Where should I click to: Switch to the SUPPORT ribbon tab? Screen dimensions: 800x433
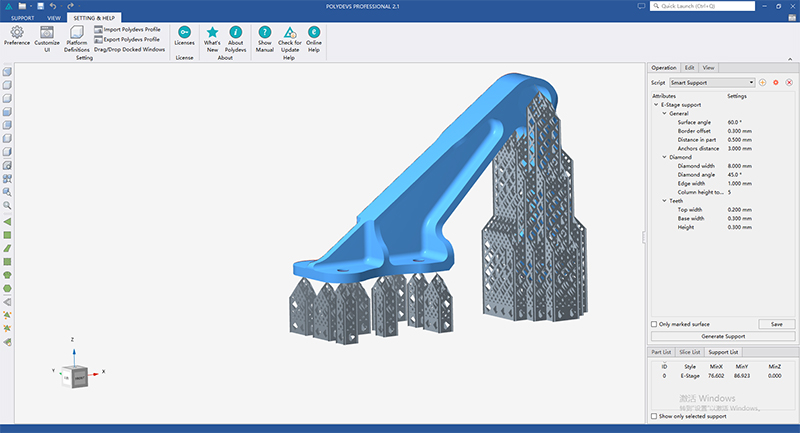pos(22,18)
